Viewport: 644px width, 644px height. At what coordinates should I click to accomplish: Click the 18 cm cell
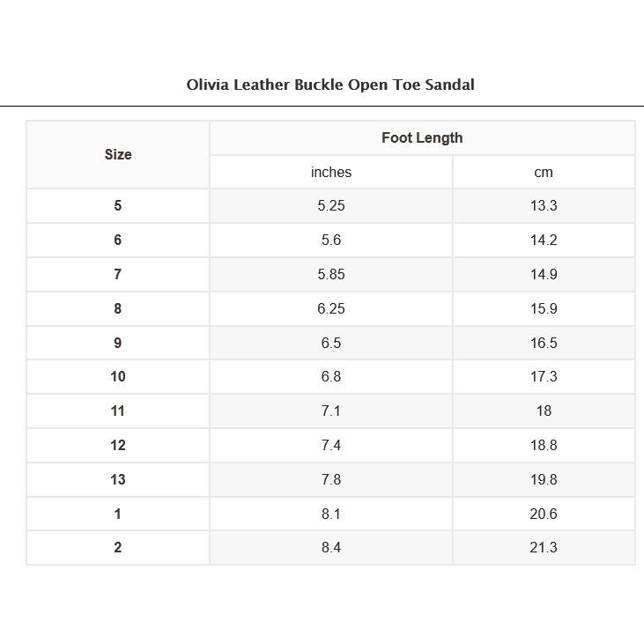point(544,411)
